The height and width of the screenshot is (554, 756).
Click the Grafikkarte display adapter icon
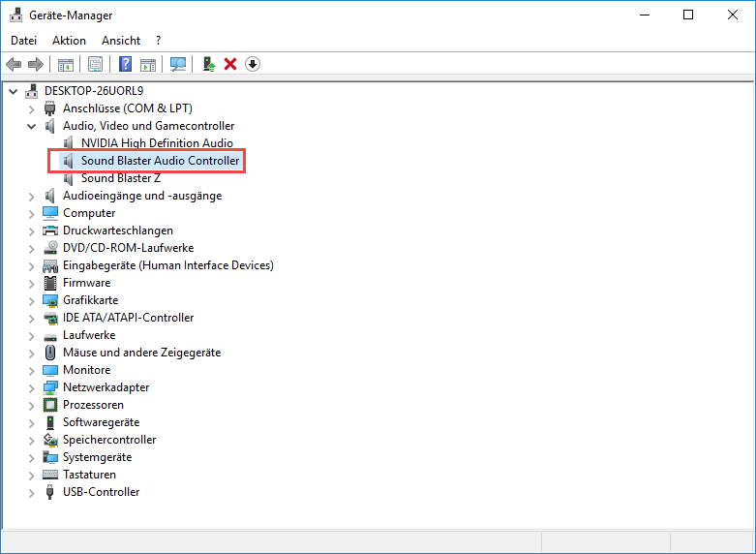[x=50, y=300]
